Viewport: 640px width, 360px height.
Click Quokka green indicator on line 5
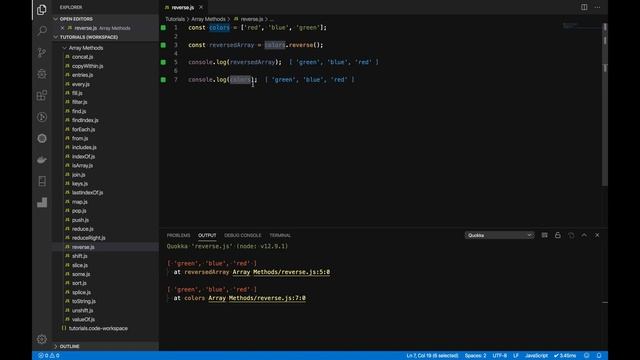pos(163,62)
